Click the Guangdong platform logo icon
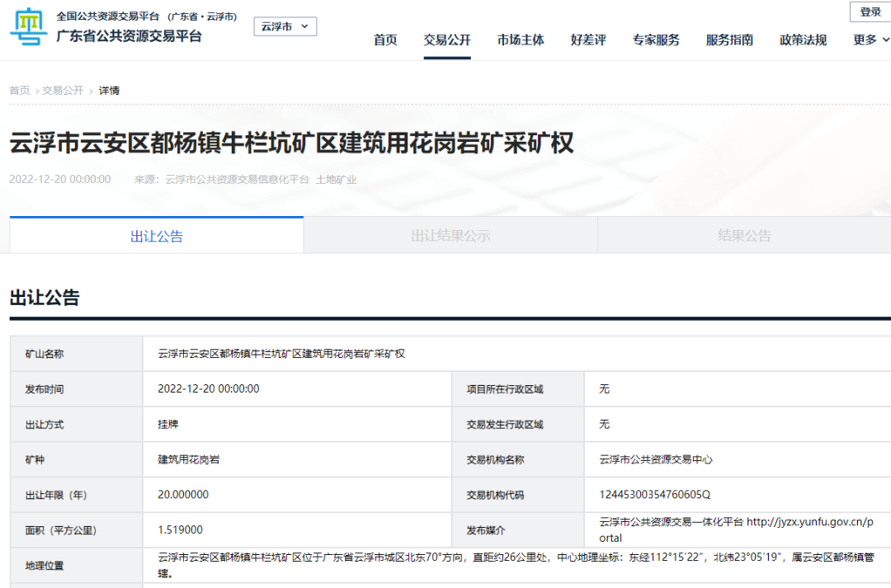Image resolution: width=891 pixels, height=588 pixels. [28, 28]
